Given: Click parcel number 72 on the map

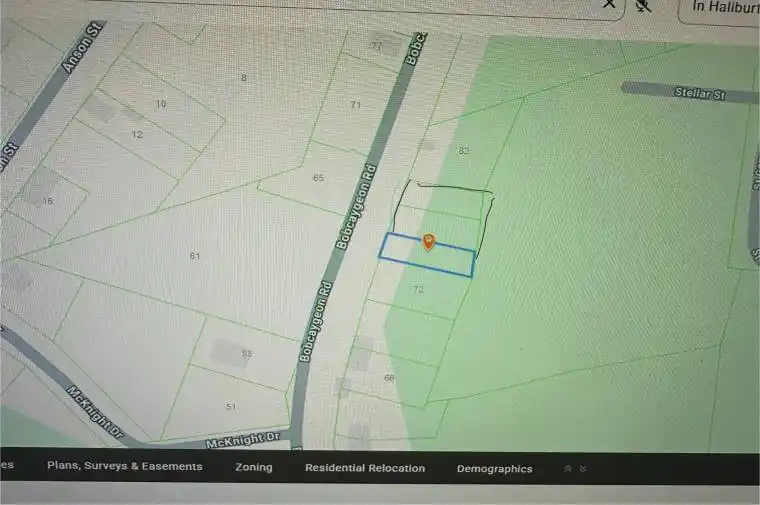Looking at the screenshot, I should [418, 289].
